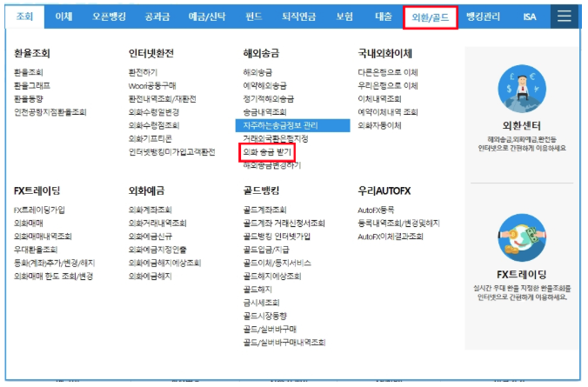Click 외화 송금 받기
This screenshot has width=588, height=387.
267,152
